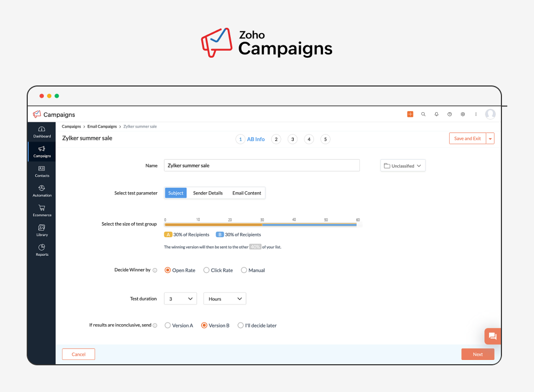Open Reports pie chart icon
Image resolution: width=534 pixels, height=392 pixels.
point(42,247)
